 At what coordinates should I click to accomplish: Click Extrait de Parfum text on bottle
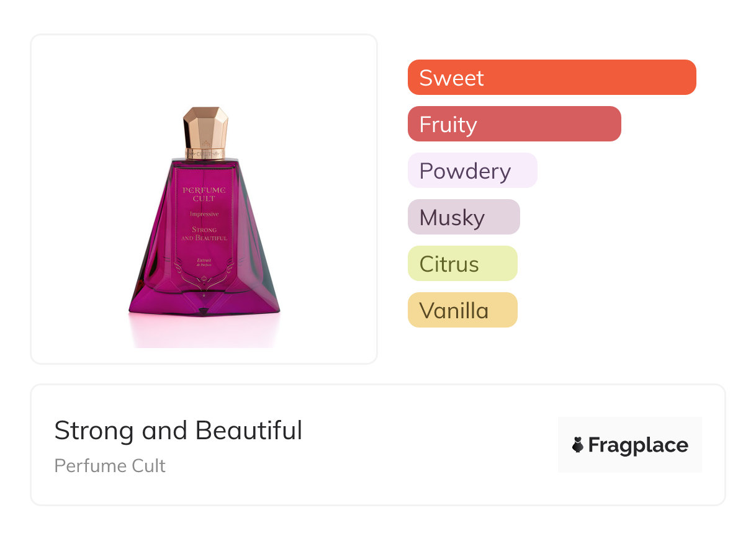[x=205, y=262]
